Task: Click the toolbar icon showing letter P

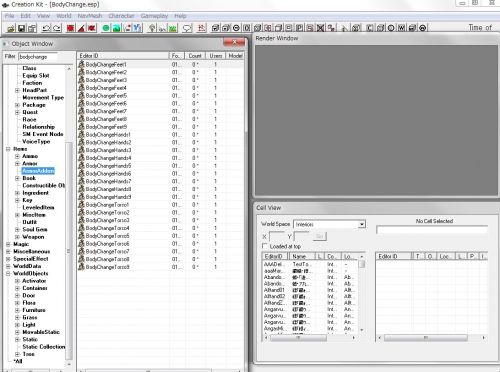Action: [x=299, y=28]
